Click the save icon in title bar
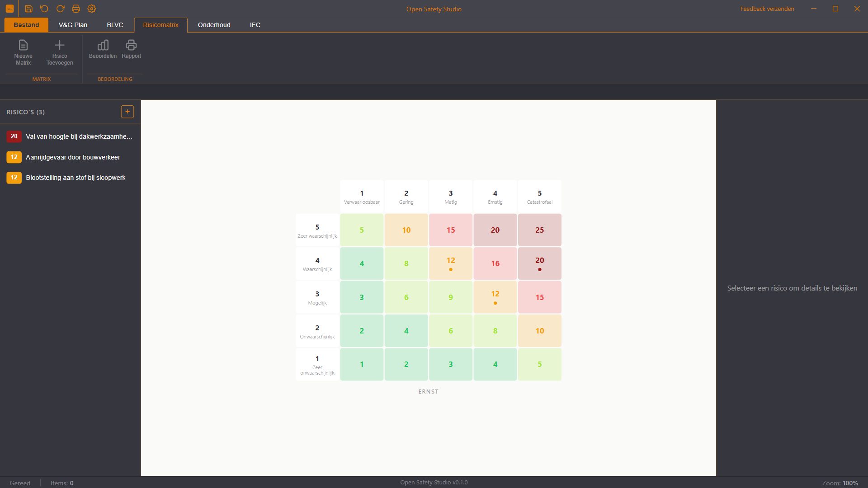This screenshot has height=488, width=868. pyautogui.click(x=28, y=9)
